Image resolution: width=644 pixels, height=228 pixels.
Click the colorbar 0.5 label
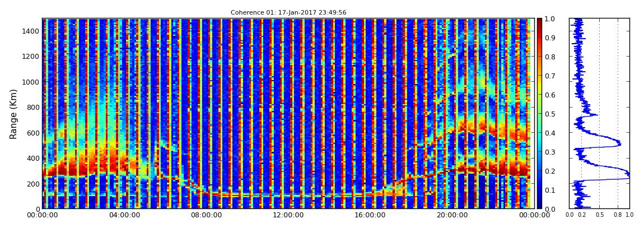point(549,114)
